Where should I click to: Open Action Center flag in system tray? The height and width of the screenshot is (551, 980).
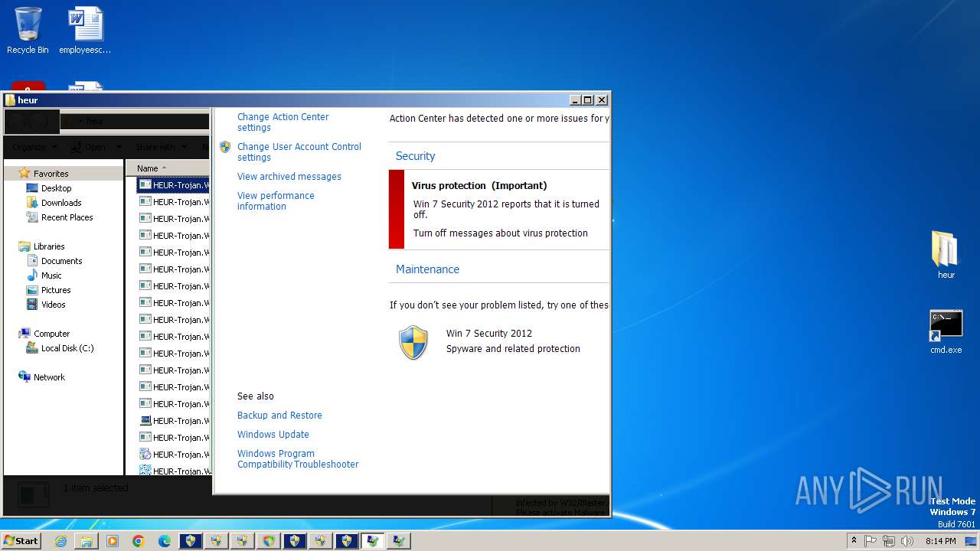(871, 541)
